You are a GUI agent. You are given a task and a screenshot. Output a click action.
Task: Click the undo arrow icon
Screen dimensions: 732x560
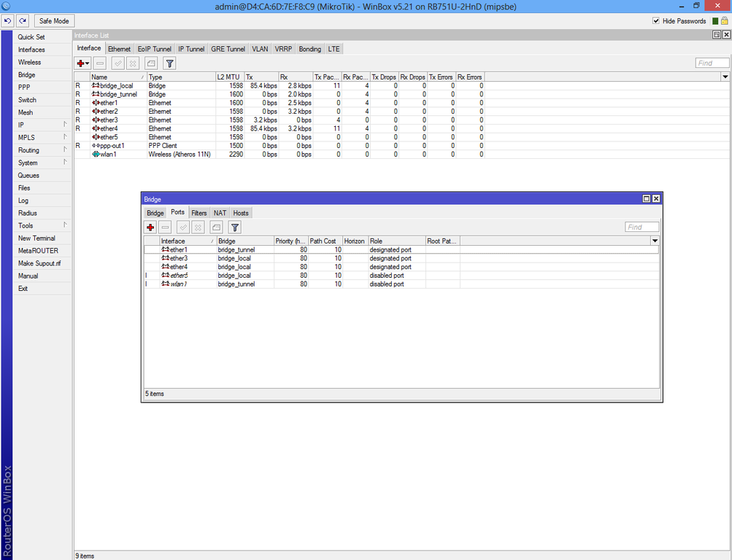(x=8, y=21)
